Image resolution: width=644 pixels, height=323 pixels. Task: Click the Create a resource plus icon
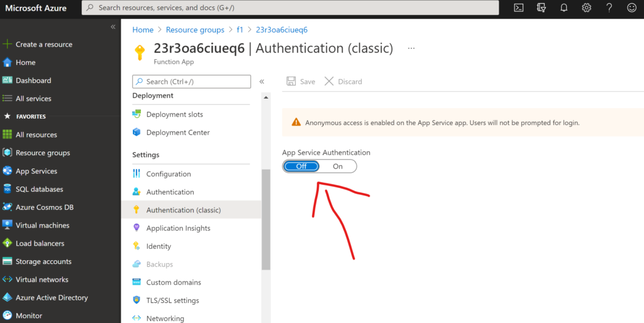[x=7, y=45]
